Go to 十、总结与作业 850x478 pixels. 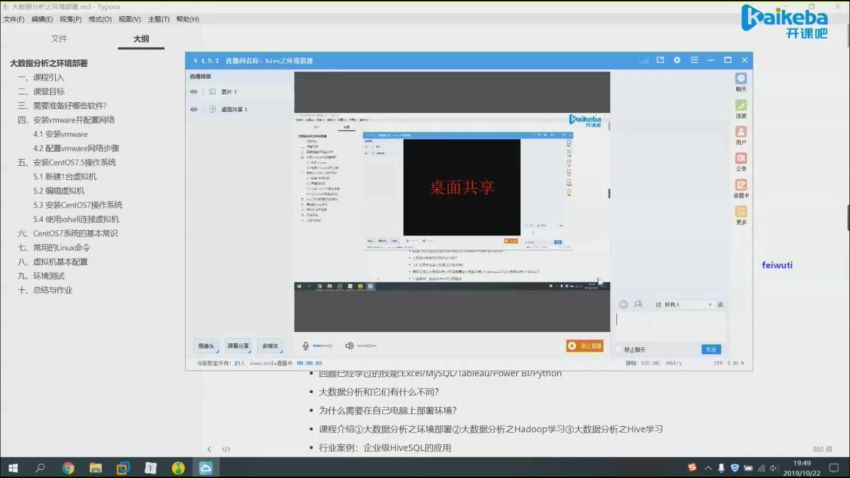[x=45, y=290]
